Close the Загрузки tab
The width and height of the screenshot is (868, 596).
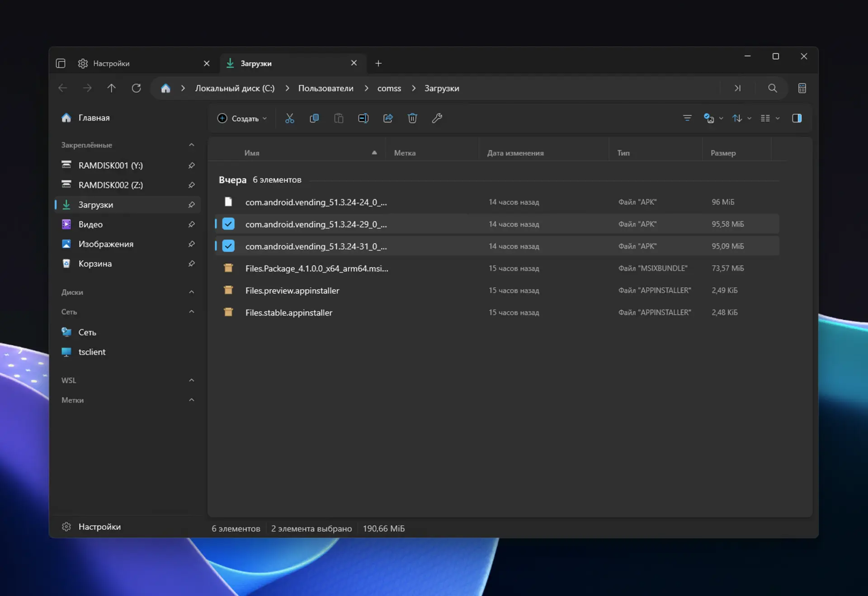click(x=354, y=63)
